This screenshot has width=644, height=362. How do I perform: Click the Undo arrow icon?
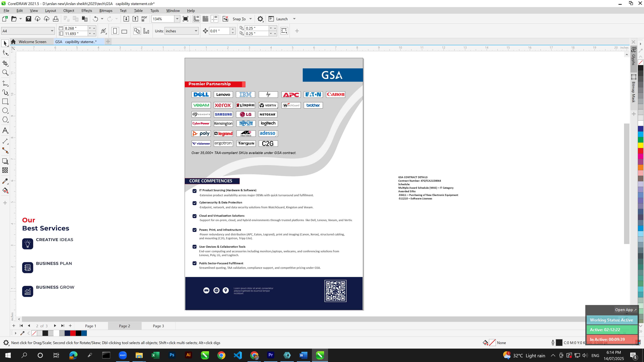tap(95, 19)
